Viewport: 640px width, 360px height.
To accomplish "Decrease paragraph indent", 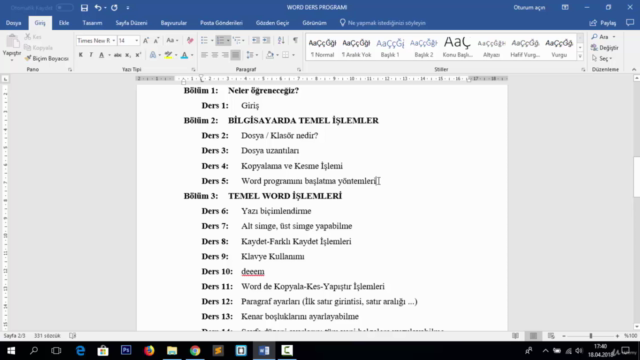I will click(x=256, y=40).
